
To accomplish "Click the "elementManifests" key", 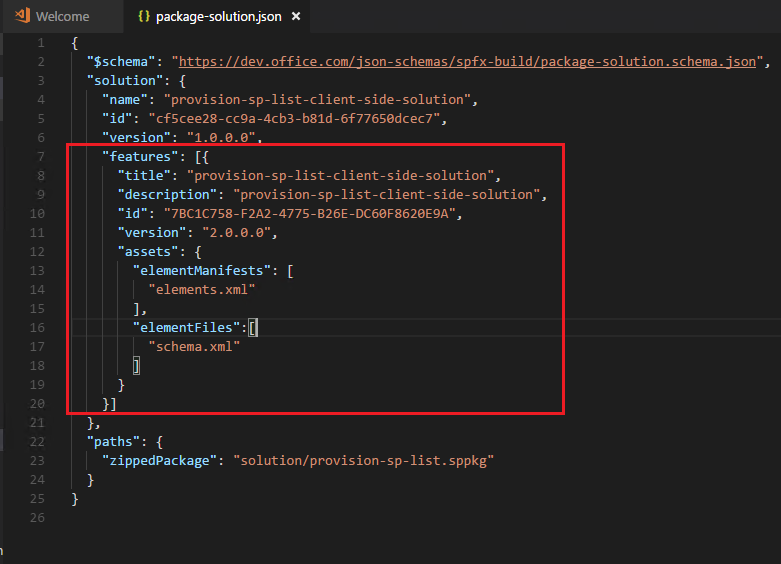I will pos(202,271).
